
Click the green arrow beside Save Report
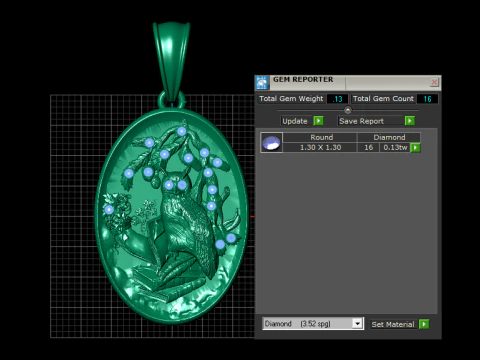point(409,121)
